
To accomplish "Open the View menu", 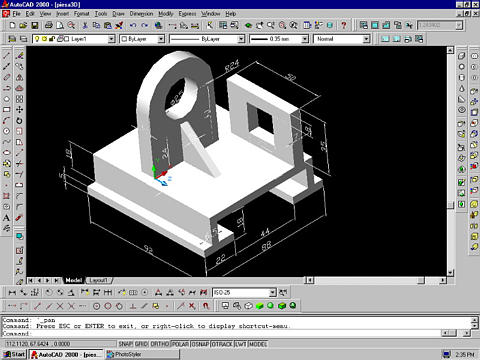I will click(45, 14).
